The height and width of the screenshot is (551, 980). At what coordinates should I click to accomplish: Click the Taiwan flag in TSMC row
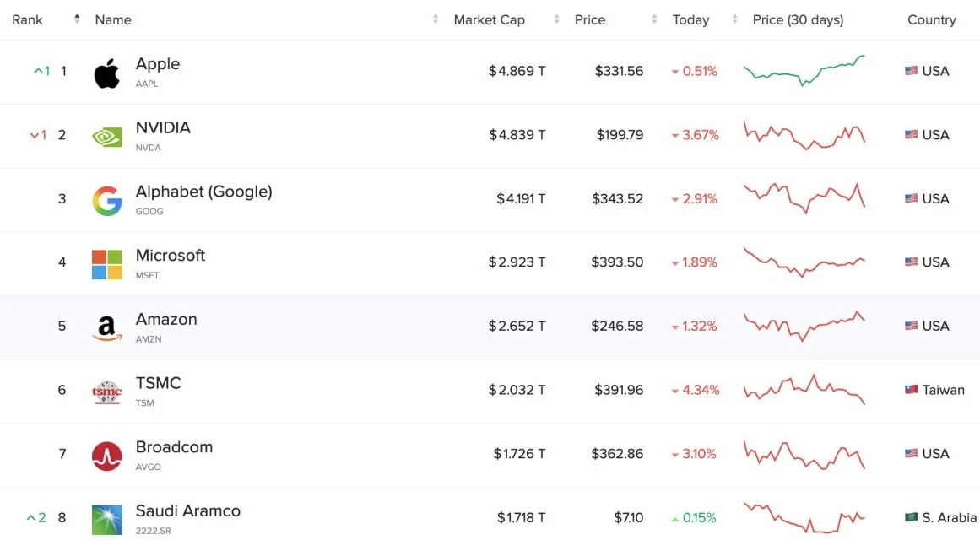[912, 390]
